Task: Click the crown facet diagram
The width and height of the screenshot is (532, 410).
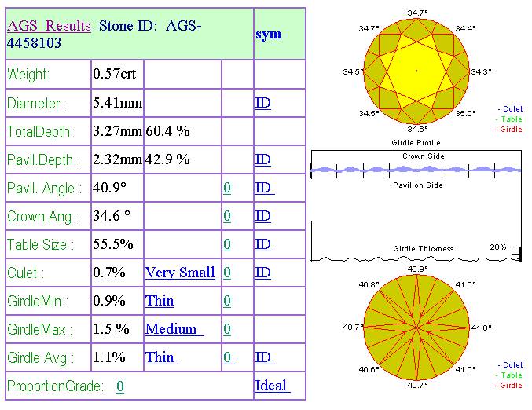Action: (416, 71)
